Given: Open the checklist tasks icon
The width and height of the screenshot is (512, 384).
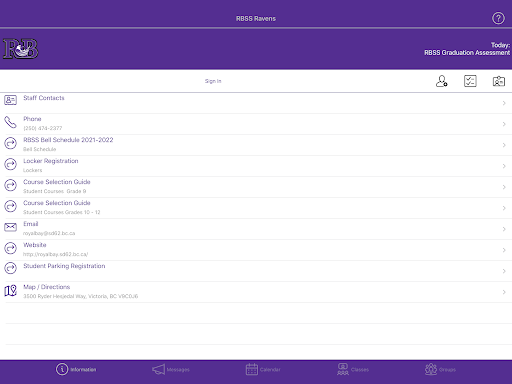Looking at the screenshot, I should coord(470,81).
